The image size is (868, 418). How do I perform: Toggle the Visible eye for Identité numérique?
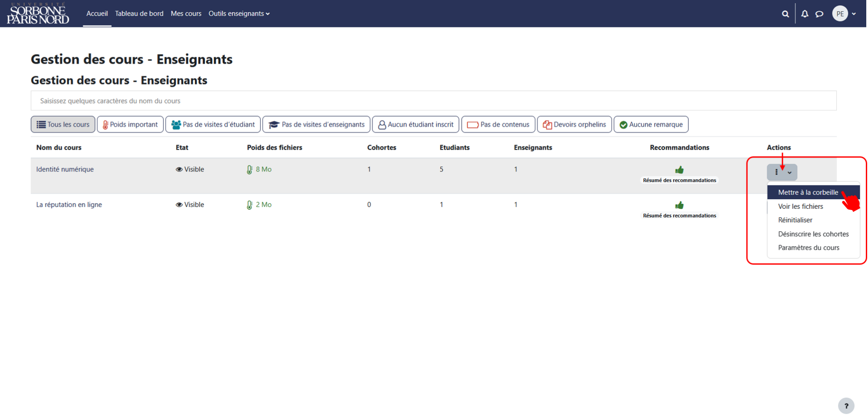point(179,170)
